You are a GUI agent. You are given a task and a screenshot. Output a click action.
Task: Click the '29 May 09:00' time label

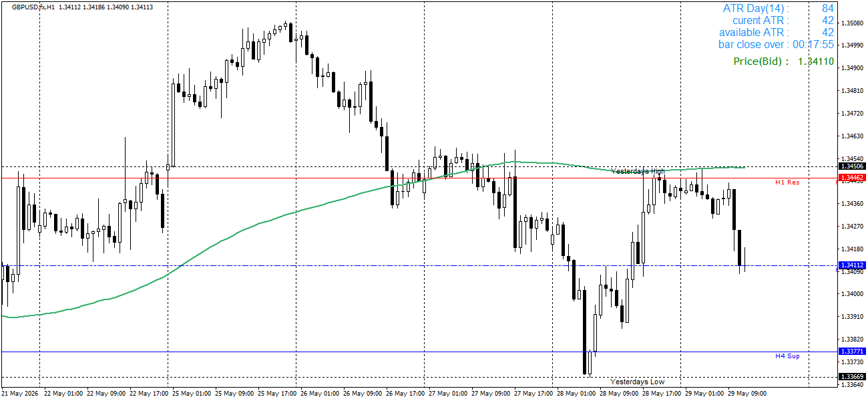pos(746,394)
